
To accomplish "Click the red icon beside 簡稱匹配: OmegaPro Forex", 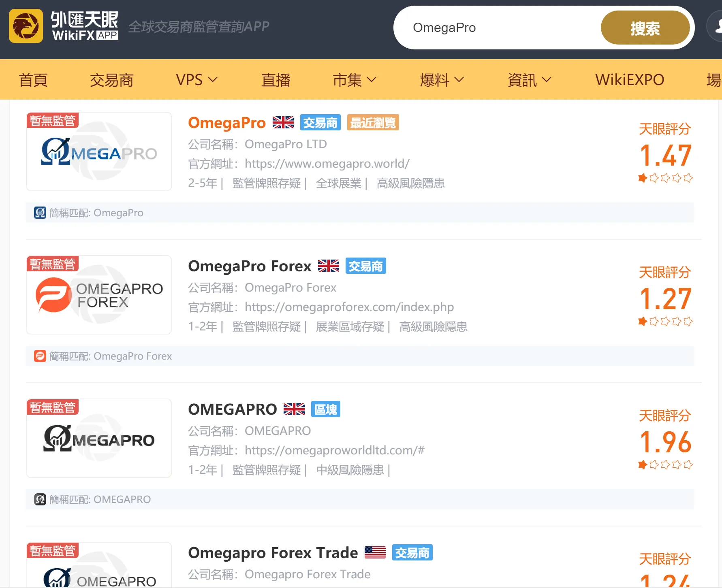I will [x=40, y=356].
